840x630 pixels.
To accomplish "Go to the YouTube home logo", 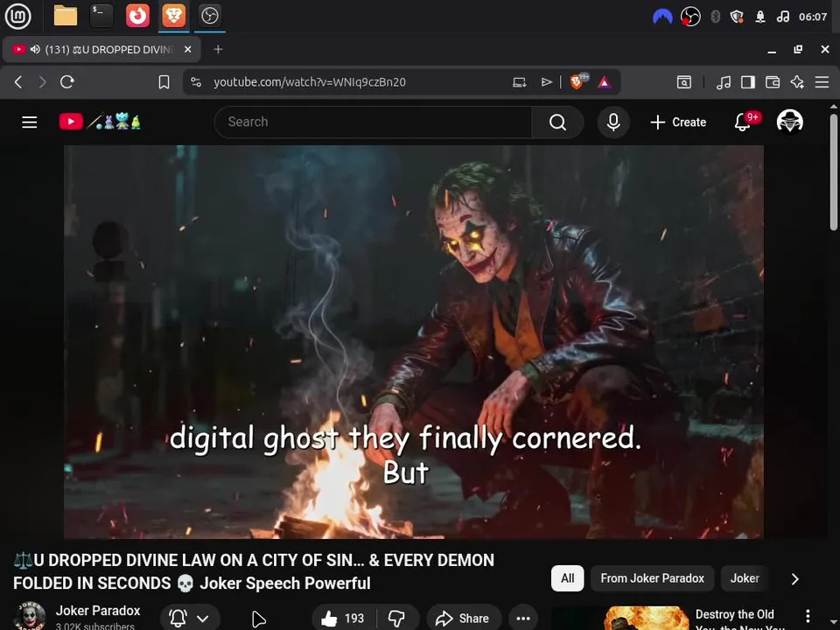I will 100,122.
